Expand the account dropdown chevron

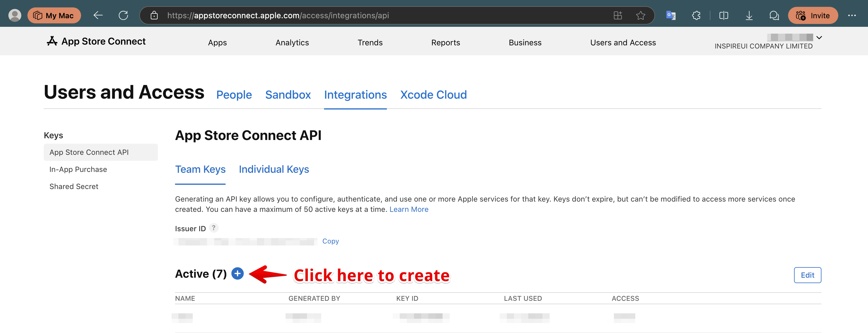[819, 37]
